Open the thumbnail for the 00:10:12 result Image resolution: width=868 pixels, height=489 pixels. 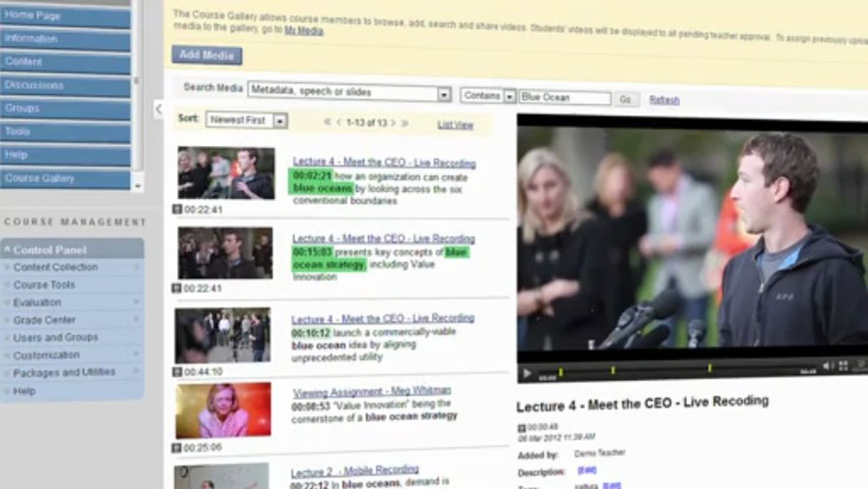(223, 336)
